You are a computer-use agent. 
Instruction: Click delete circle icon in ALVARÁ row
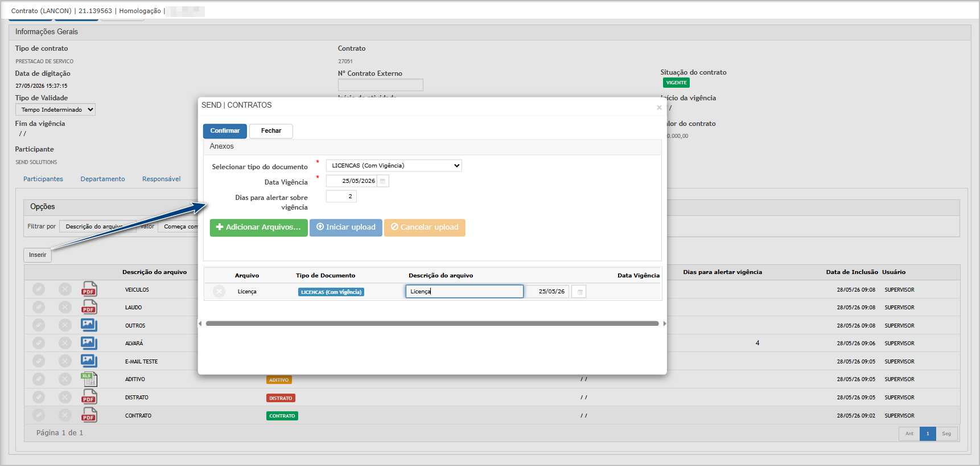coord(65,343)
